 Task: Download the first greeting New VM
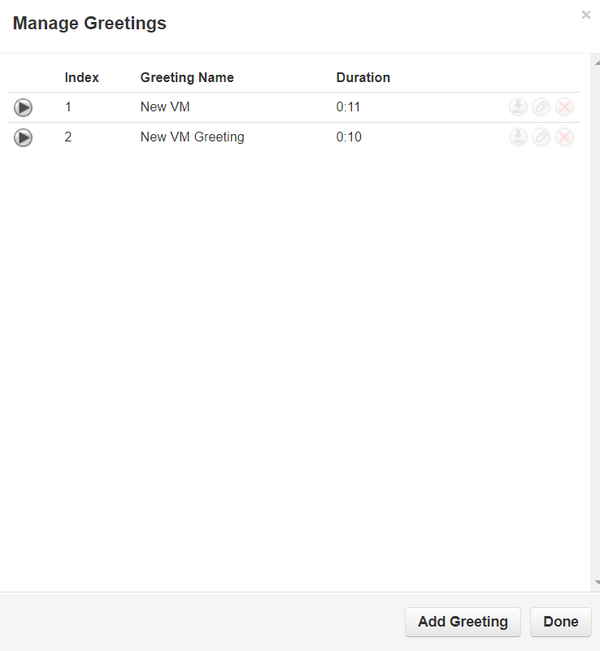pyautogui.click(x=517, y=107)
